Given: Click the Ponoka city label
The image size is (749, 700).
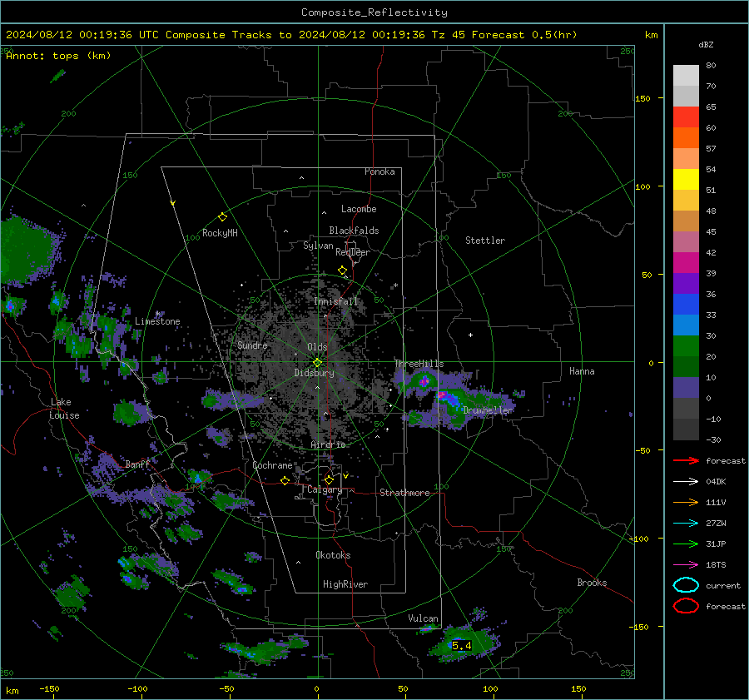Looking at the screenshot, I should click(x=379, y=171).
